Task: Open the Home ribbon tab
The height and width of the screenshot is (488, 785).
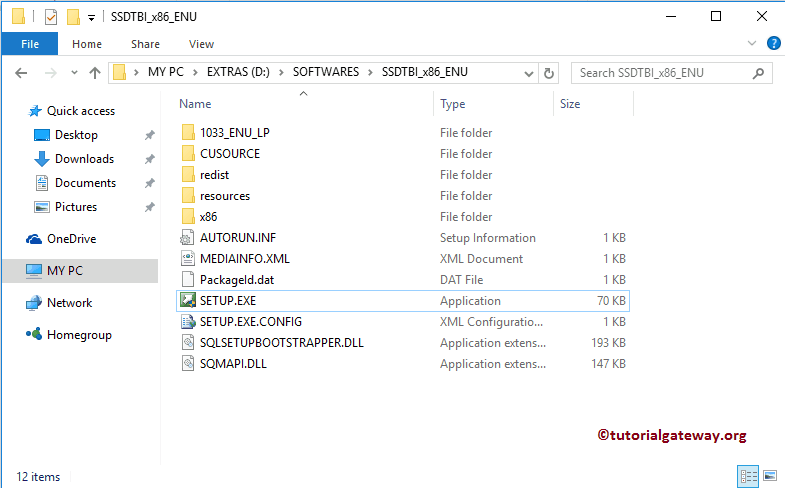Action: point(87,44)
